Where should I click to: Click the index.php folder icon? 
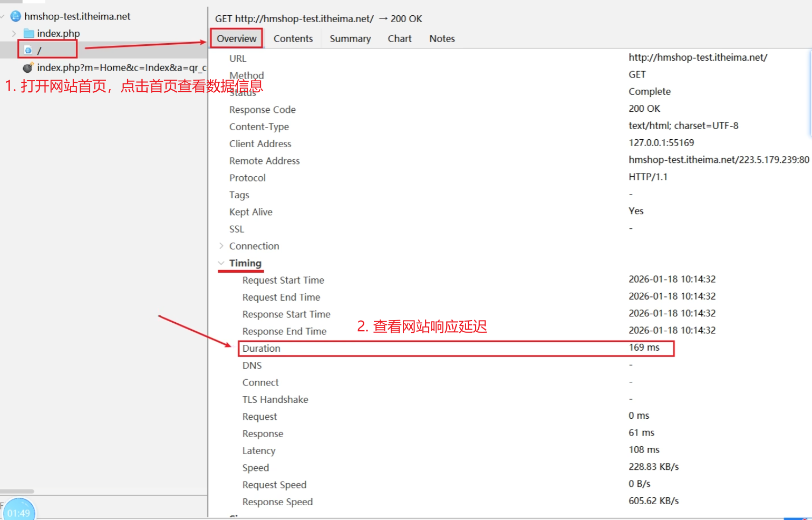(x=29, y=34)
